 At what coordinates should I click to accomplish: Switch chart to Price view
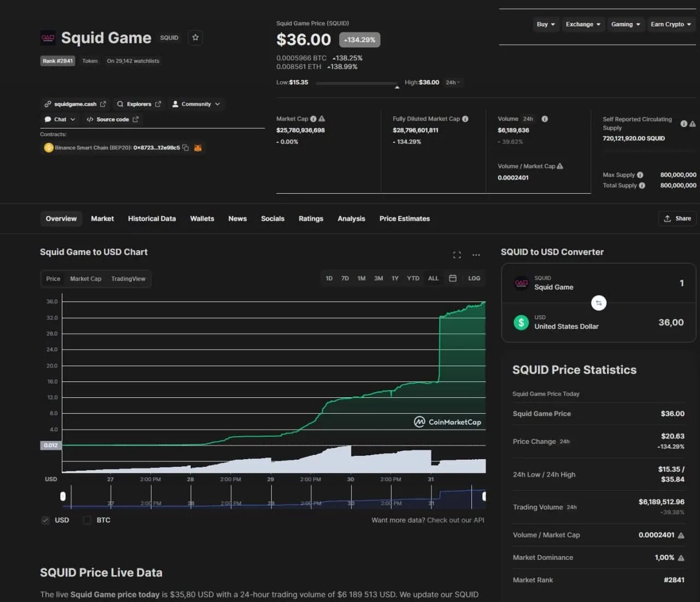(x=53, y=279)
